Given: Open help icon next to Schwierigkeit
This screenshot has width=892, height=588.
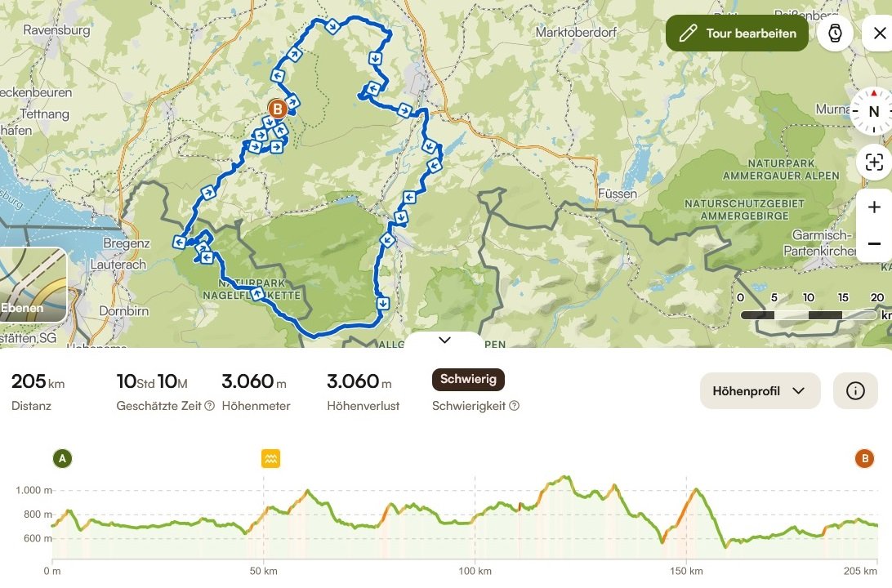Looking at the screenshot, I should (514, 406).
